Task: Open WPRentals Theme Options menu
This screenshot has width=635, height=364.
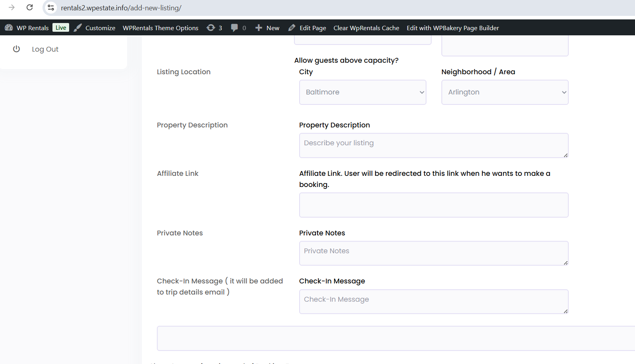Action: (161, 28)
